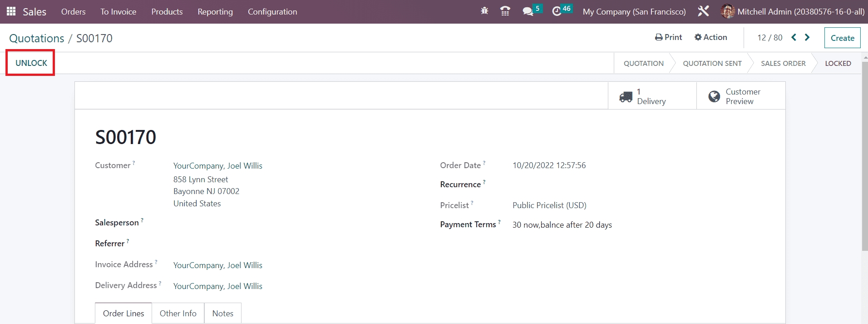868x324 pixels.
Task: Expand the Action dropdown
Action: [710, 37]
